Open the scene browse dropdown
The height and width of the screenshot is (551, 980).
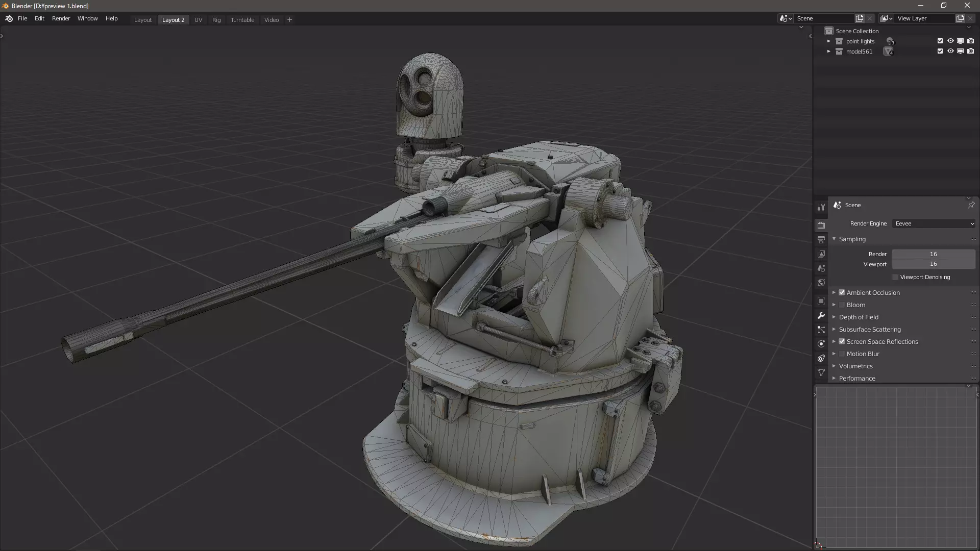coord(786,18)
